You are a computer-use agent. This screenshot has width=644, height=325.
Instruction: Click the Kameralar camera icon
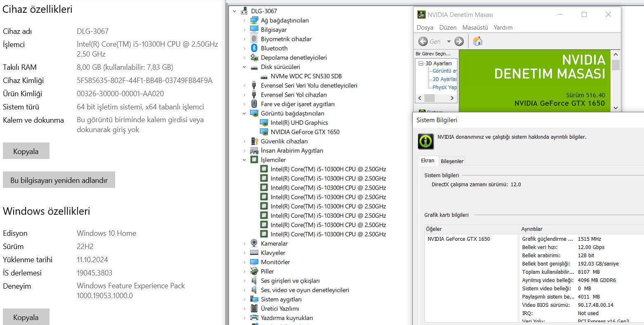[x=254, y=243]
